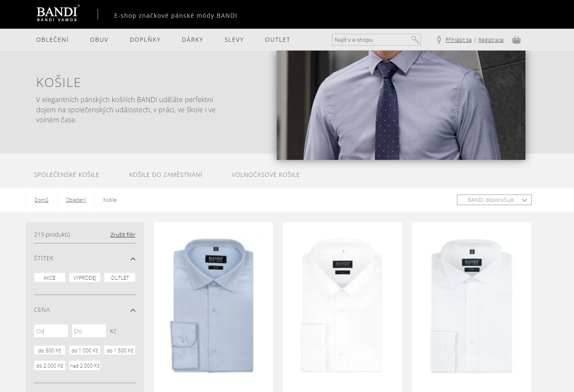Collapse the CENA filter section

[x=133, y=310]
